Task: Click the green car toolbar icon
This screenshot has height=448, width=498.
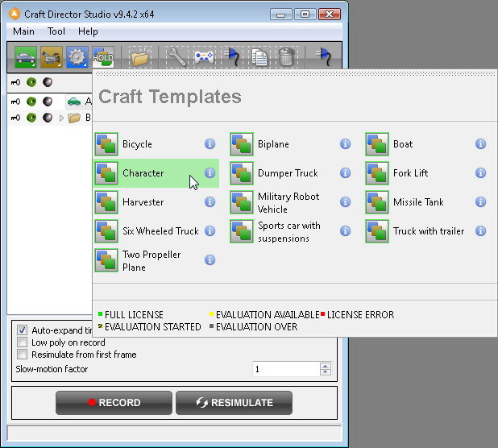Action: coord(27,57)
